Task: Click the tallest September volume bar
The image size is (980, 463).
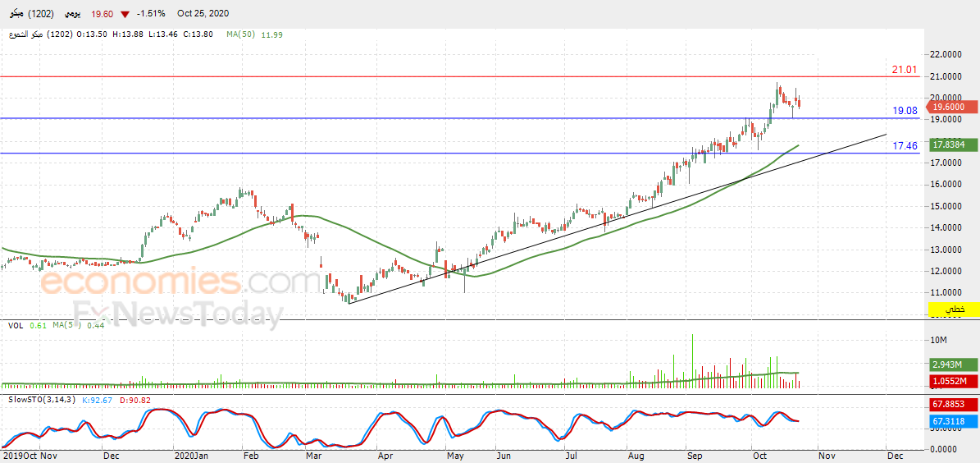Action: pos(692,361)
